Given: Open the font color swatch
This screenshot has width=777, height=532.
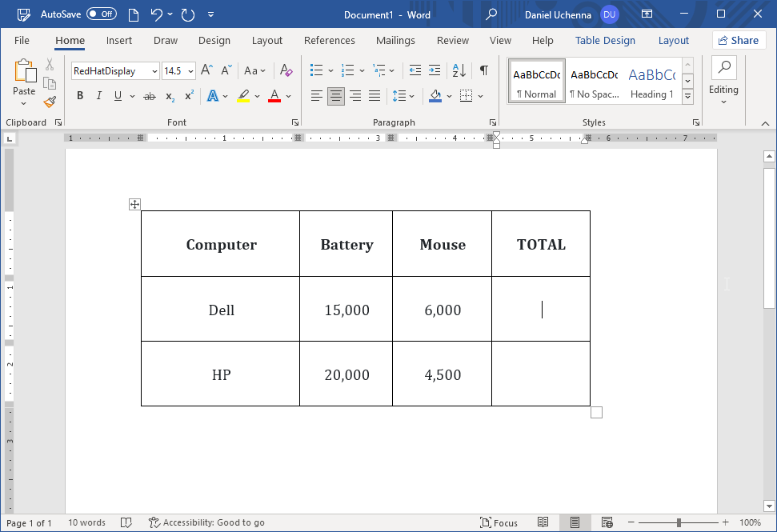Looking at the screenshot, I should (276, 95).
